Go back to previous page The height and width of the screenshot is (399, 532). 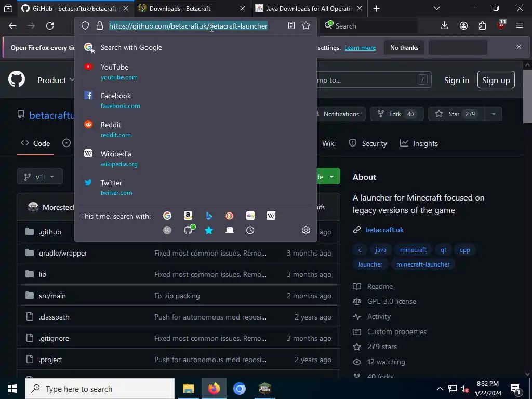(12, 26)
